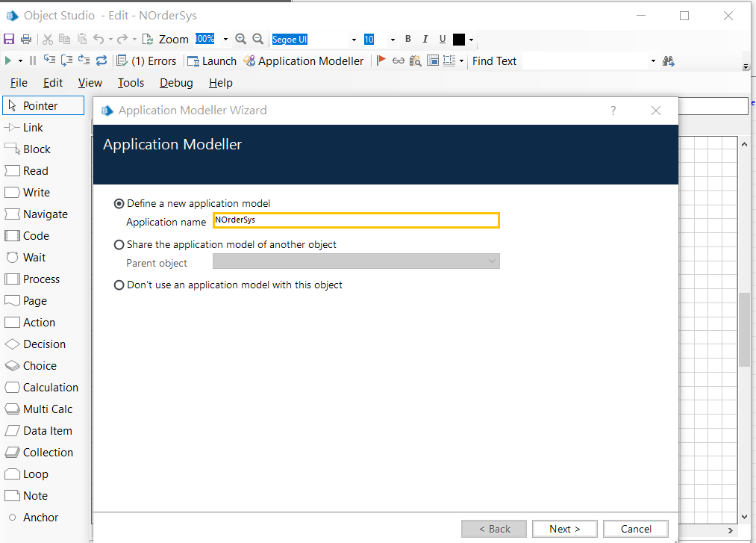Viewport: 756px width, 543px height.
Task: Click the page refresh icon beside Zoom
Action: pyautogui.click(x=148, y=39)
